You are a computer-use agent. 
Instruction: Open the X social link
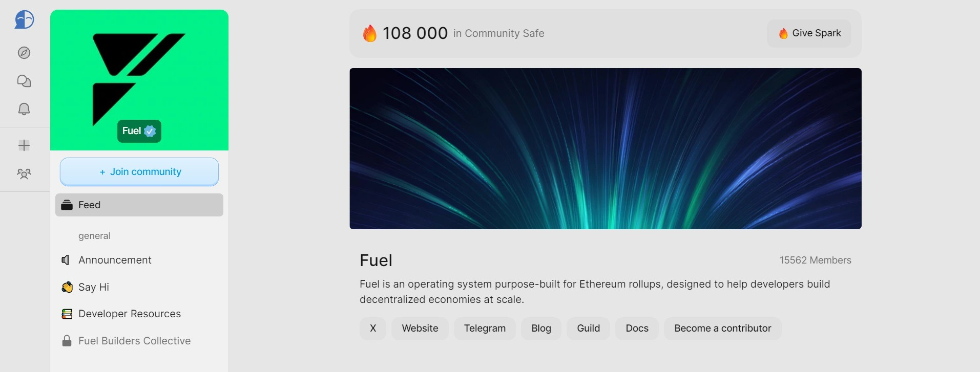(x=373, y=329)
